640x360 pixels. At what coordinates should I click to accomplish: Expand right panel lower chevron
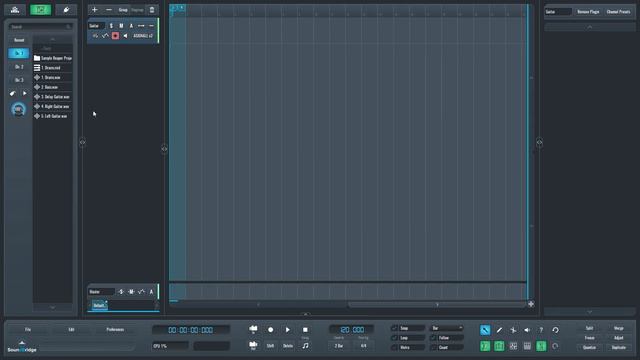pos(590,312)
